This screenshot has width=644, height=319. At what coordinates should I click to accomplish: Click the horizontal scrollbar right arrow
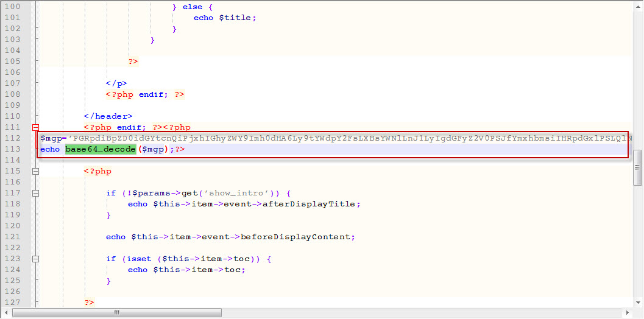[628, 313]
